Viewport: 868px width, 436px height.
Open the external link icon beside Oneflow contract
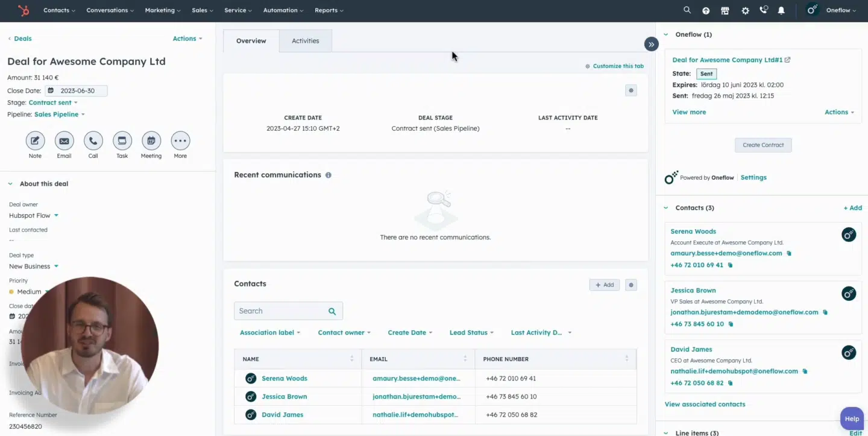(x=788, y=60)
